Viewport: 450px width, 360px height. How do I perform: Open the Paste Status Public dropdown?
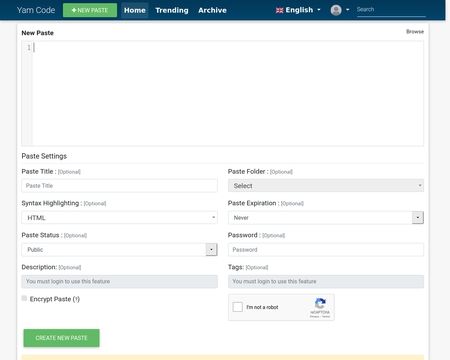119,250
